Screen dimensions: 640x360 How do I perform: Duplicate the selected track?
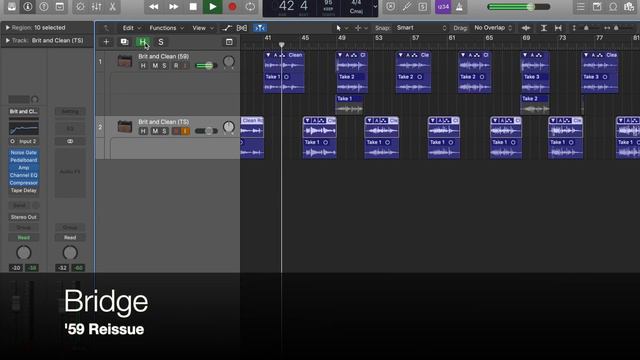click(x=124, y=42)
